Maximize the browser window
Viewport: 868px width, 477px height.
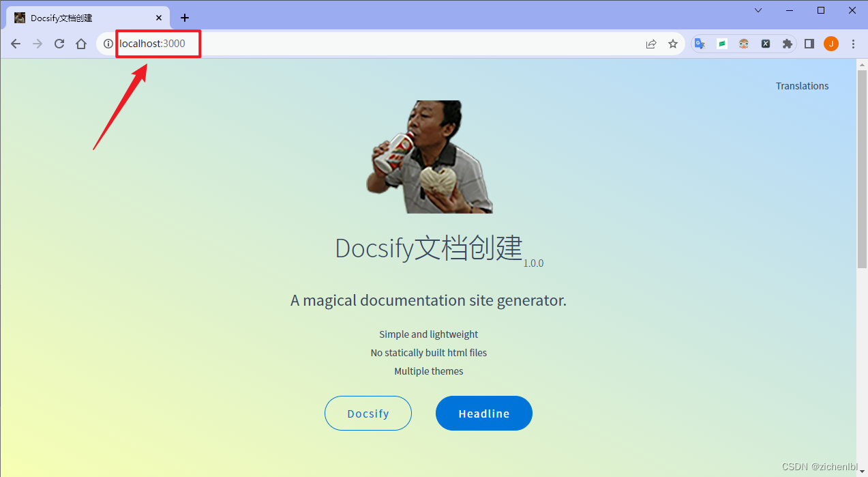[x=821, y=10]
